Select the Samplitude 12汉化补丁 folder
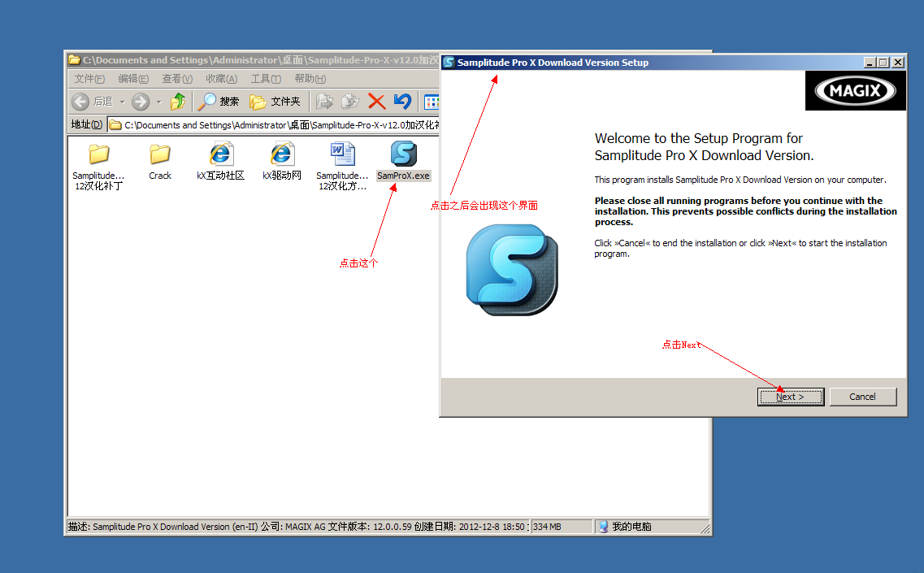 click(x=99, y=167)
